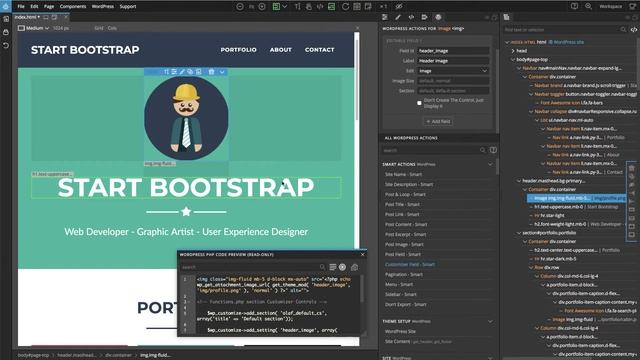Click the Field Id input header_image
The width and height of the screenshot is (640, 360).
453,51
